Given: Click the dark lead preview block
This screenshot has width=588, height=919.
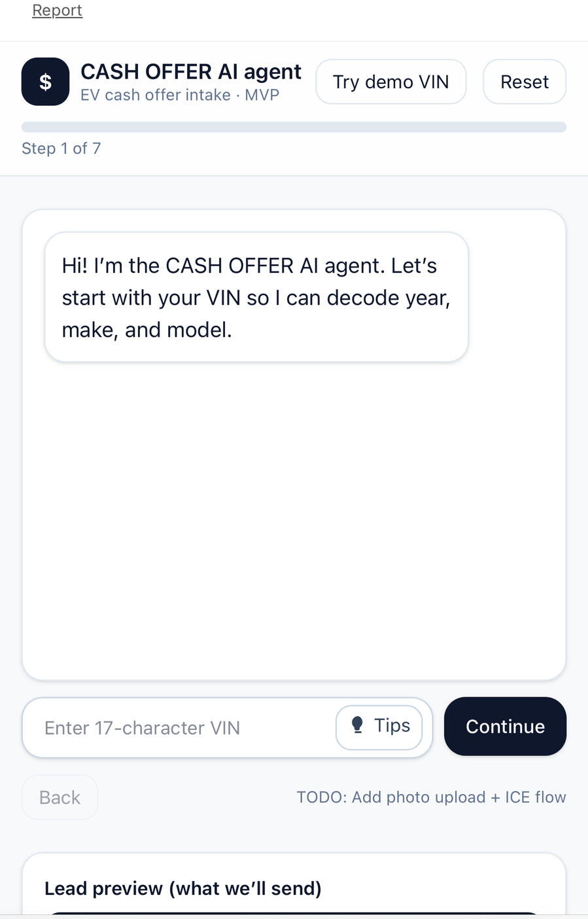Looking at the screenshot, I should coord(294,914).
